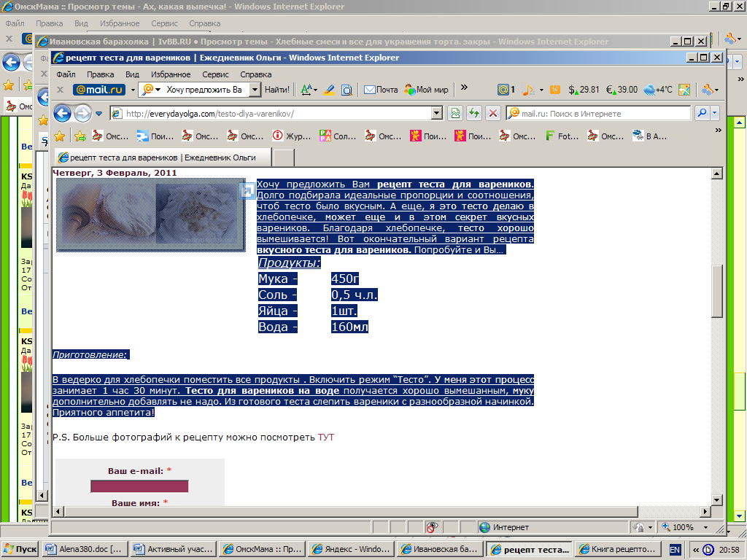Click the selected dumplings dough photo
The height and width of the screenshot is (560, 747).
point(151,215)
